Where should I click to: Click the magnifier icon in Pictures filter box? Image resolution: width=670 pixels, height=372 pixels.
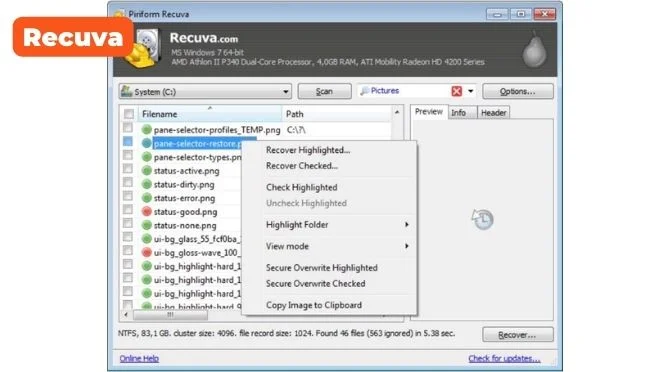364,91
